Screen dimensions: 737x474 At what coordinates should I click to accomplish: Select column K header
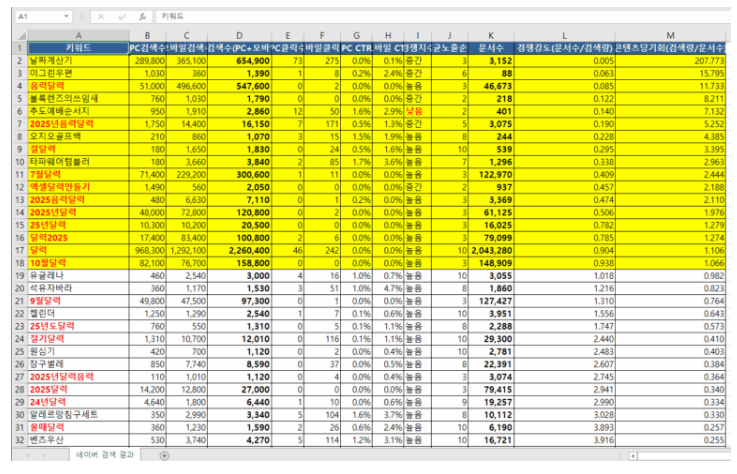[x=491, y=36]
